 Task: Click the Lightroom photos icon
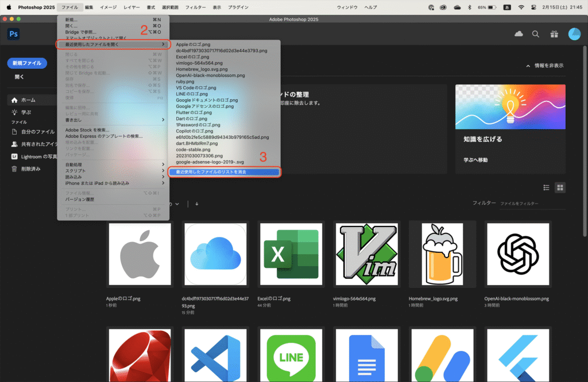tap(14, 157)
